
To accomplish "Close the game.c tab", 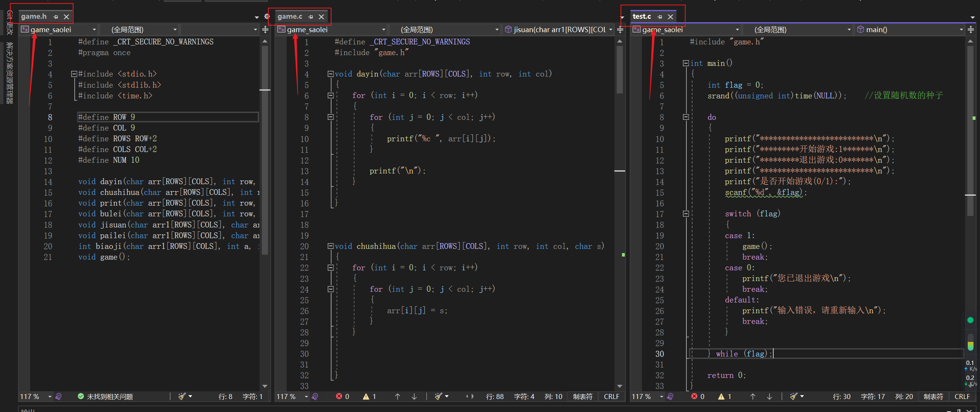I will [x=322, y=17].
